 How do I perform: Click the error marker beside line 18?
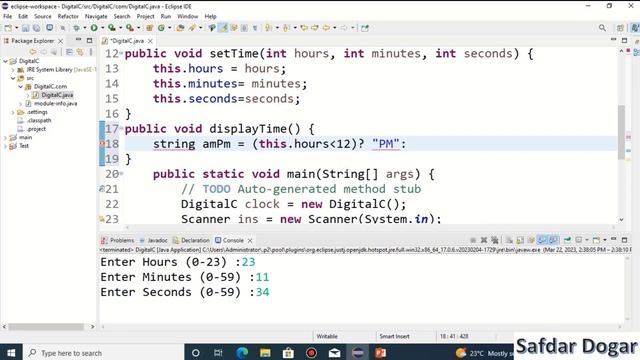(102, 144)
